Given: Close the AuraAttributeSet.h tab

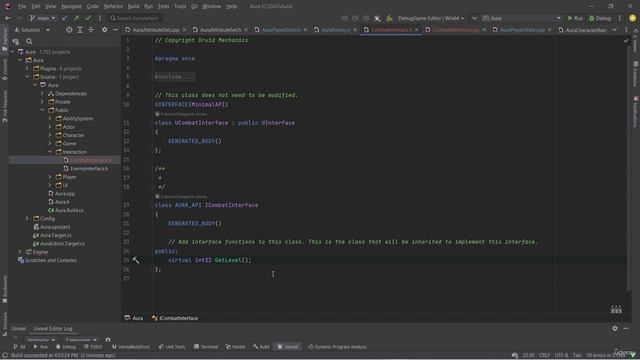Looking at the screenshot, I should tap(246, 30).
